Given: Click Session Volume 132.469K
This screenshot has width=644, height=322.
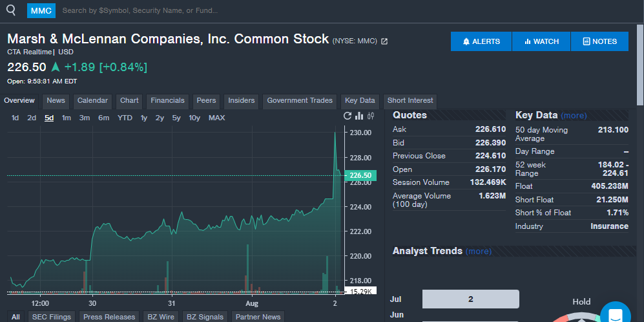Looking at the screenshot, I should 488,182.
